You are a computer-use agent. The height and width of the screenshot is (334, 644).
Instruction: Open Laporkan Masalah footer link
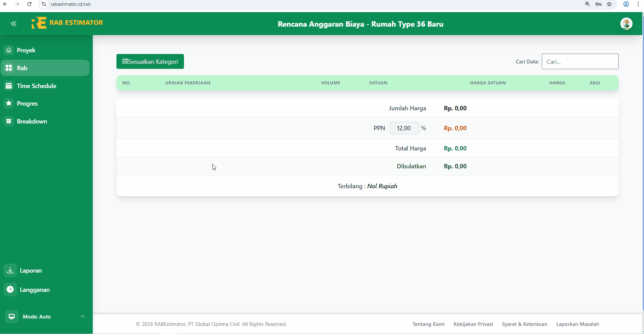click(578, 324)
